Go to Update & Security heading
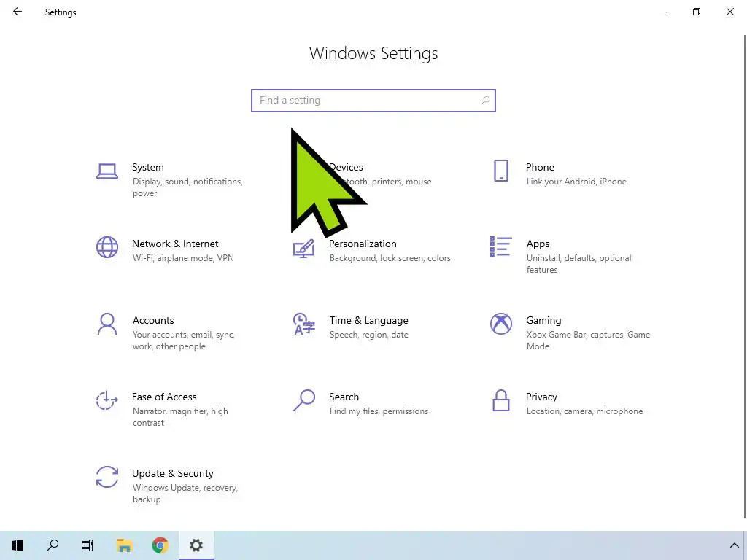 point(172,474)
